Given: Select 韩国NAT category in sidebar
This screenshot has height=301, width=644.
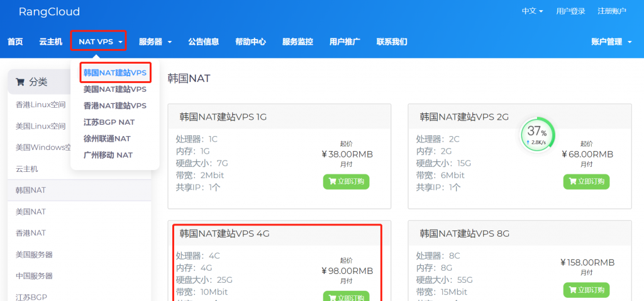Looking at the screenshot, I should click(79, 190).
